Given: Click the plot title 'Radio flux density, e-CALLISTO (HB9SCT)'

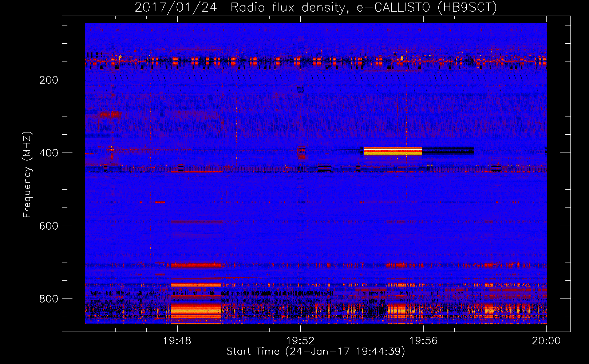Looking at the screenshot, I should pyautogui.click(x=363, y=7).
